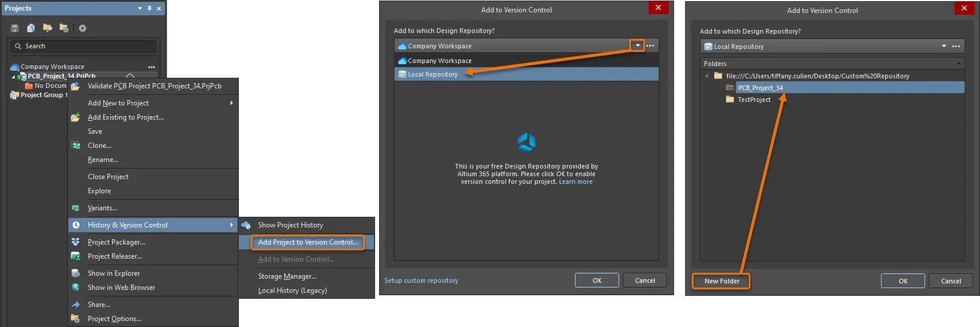Open the Add New to Project submenu
The image size is (980, 327).
pyautogui.click(x=153, y=103)
